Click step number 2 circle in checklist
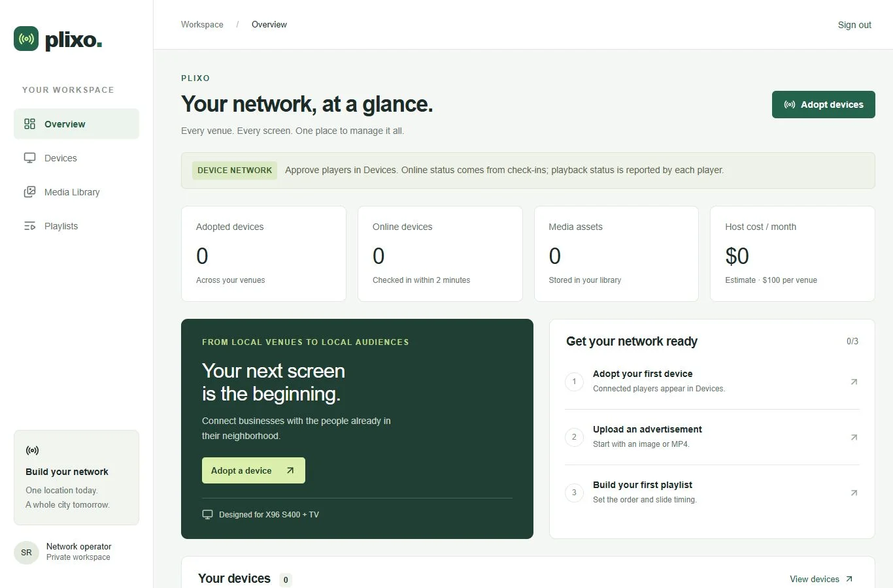 (x=574, y=437)
